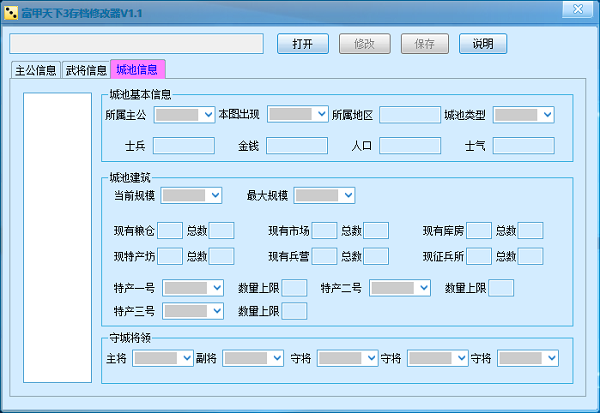Click the 数量上限 field after 特产三号
Screen dimensions: 600x413
(x=294, y=311)
